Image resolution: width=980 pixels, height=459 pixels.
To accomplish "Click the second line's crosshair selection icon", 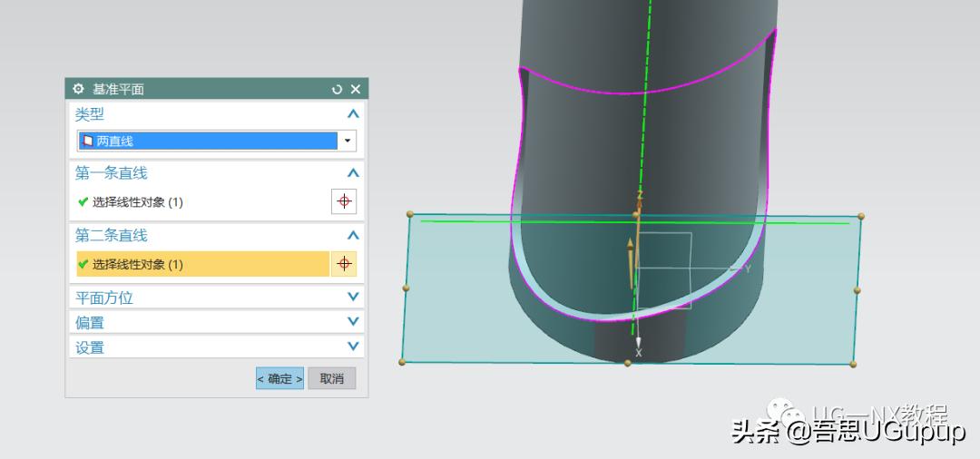I will [344, 264].
